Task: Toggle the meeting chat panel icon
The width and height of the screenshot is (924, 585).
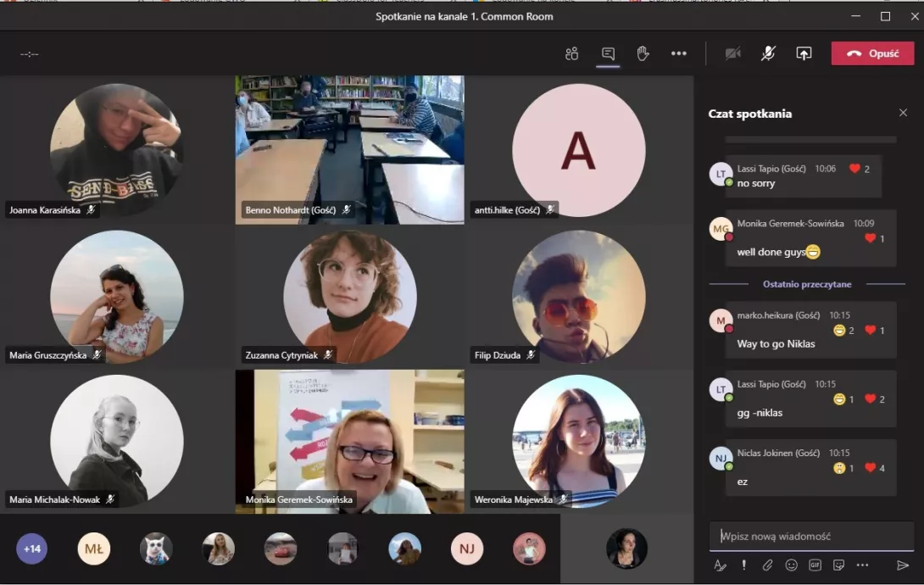Action: (608, 53)
